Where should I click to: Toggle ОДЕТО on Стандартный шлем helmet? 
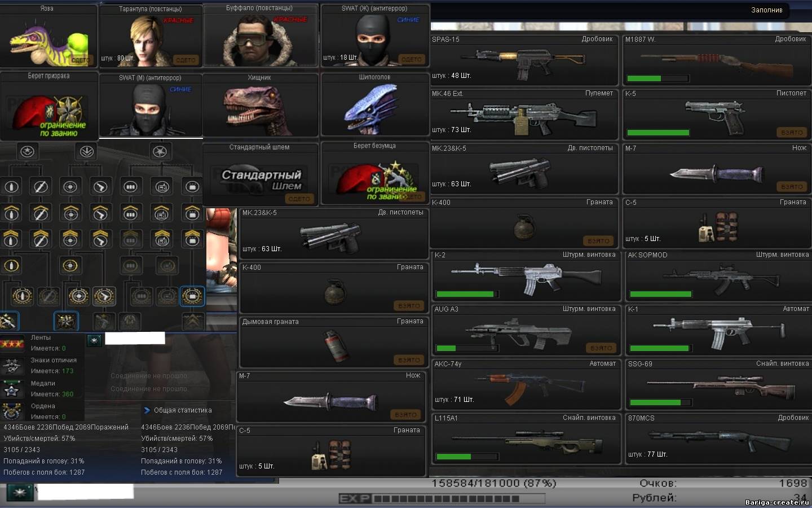(x=299, y=199)
